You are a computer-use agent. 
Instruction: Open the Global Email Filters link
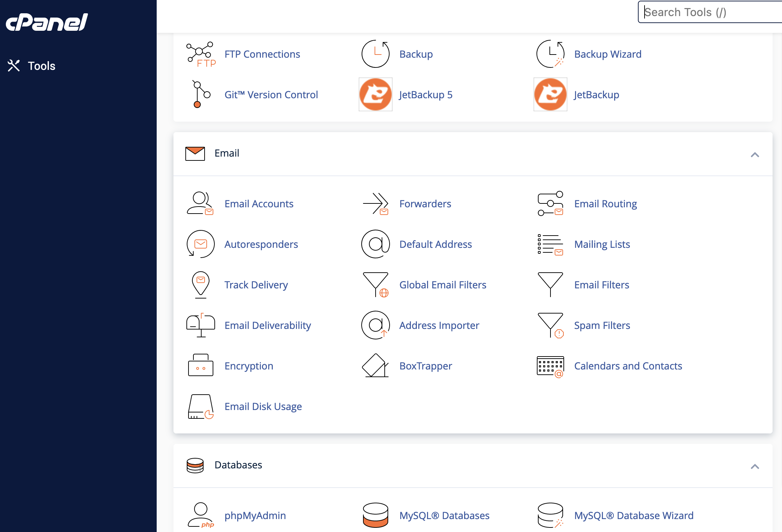click(443, 285)
